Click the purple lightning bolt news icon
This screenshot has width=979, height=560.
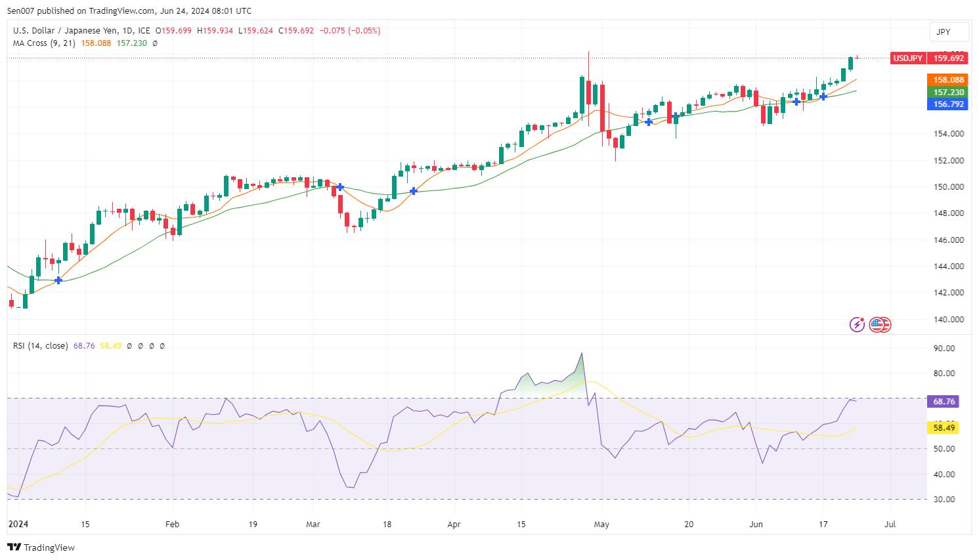click(x=857, y=324)
